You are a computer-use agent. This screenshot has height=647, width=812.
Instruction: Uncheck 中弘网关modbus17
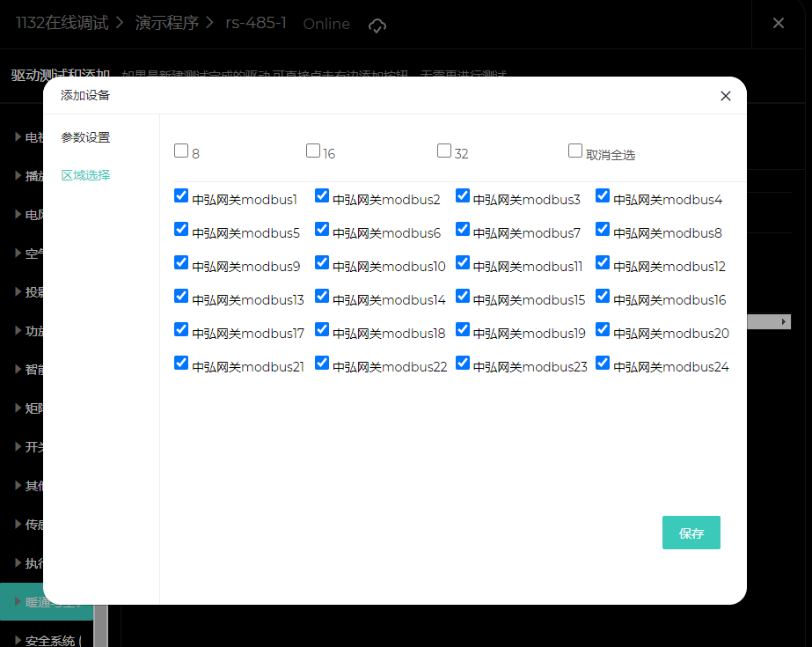181,329
